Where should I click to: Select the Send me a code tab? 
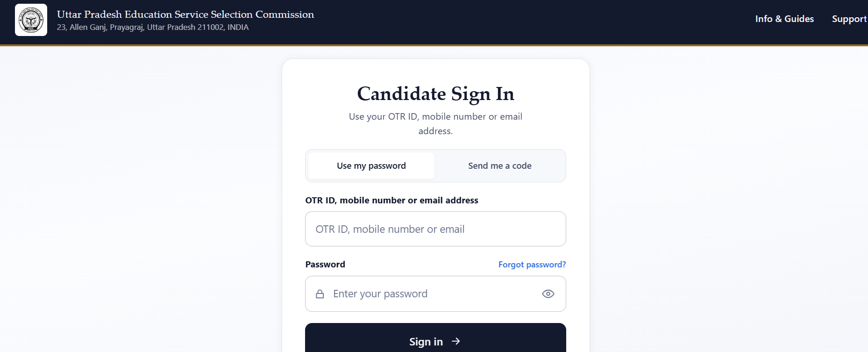tap(500, 165)
